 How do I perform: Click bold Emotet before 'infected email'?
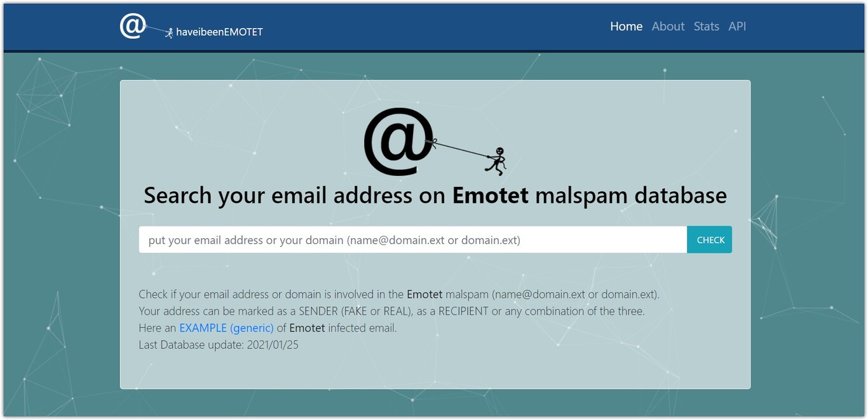click(x=307, y=328)
